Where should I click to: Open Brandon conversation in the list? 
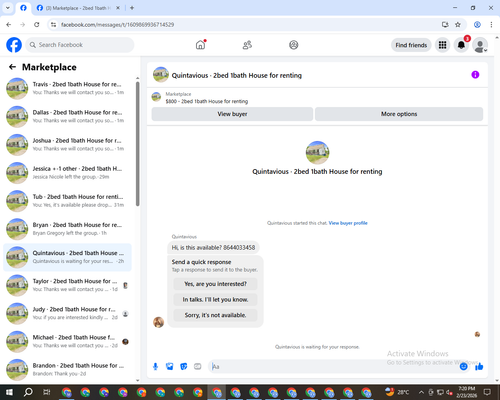67,369
